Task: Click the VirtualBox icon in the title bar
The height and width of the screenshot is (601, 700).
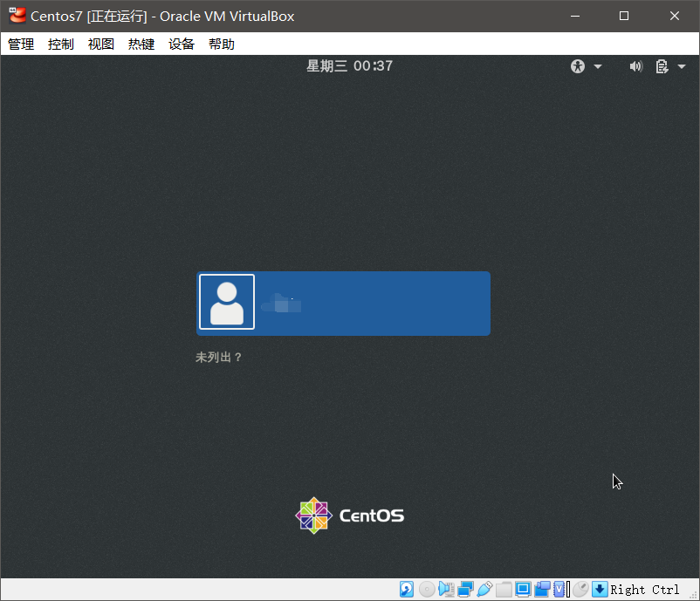Action: [17, 15]
